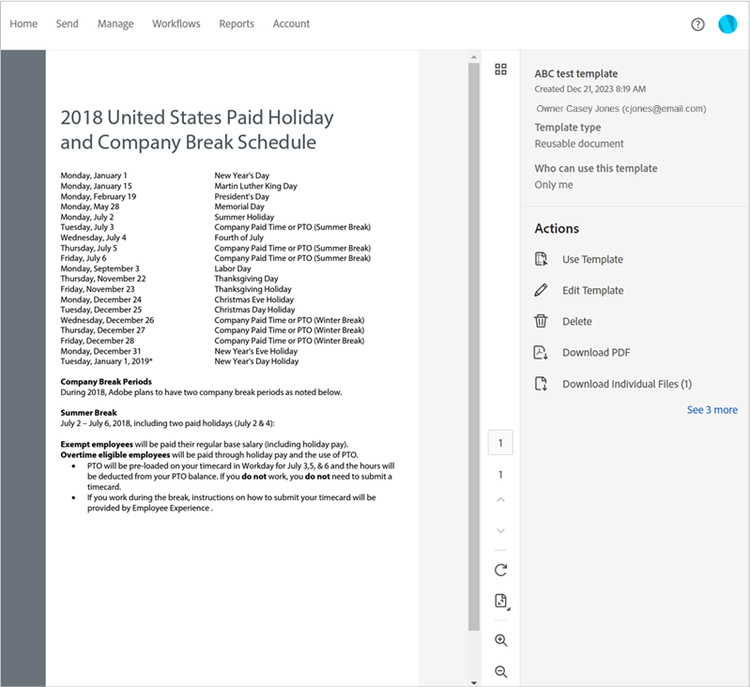Click Download PDF action
This screenshot has height=687, width=750.
pos(595,353)
